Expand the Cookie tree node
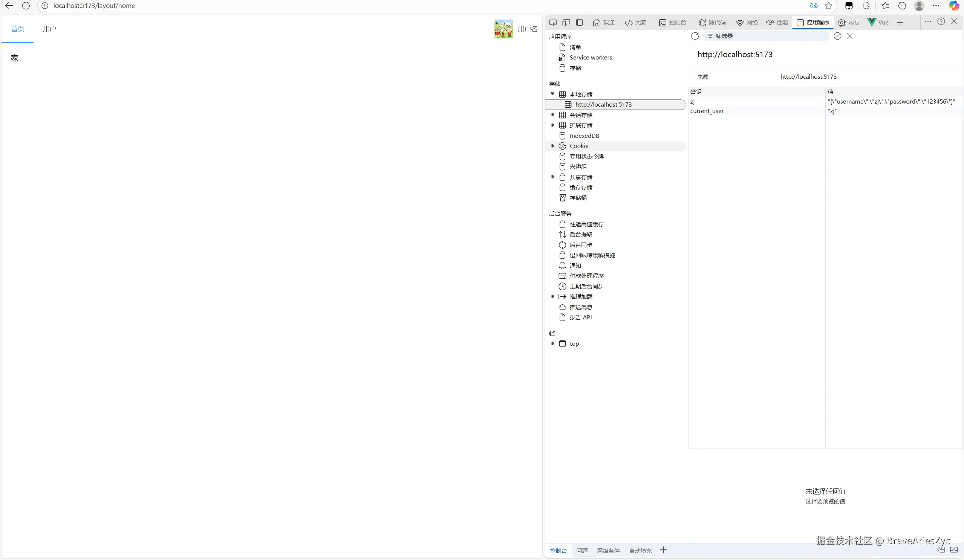The height and width of the screenshot is (560, 964). 553,146
